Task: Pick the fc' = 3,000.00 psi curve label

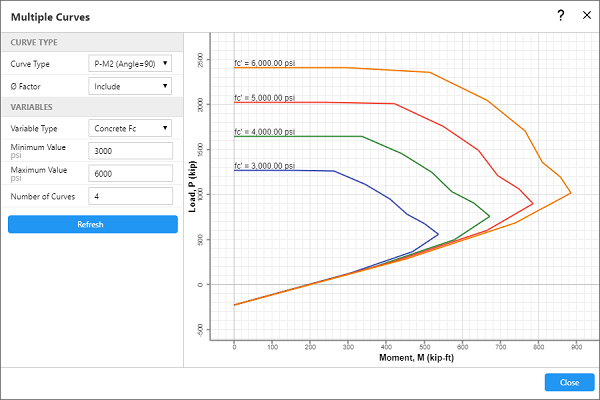Action: (x=263, y=165)
